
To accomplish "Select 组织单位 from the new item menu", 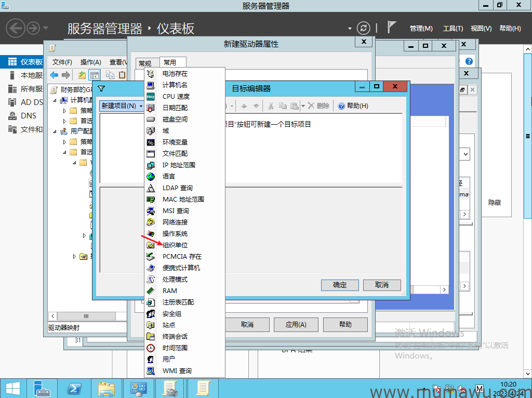I will point(175,245).
